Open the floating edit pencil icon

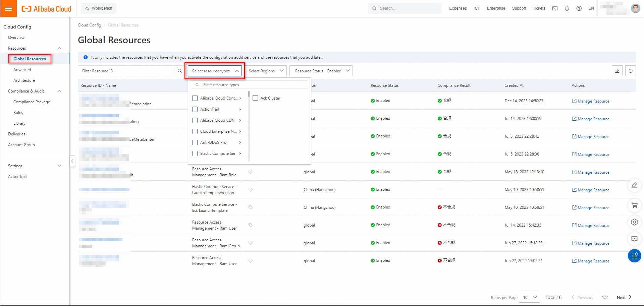coord(634,185)
